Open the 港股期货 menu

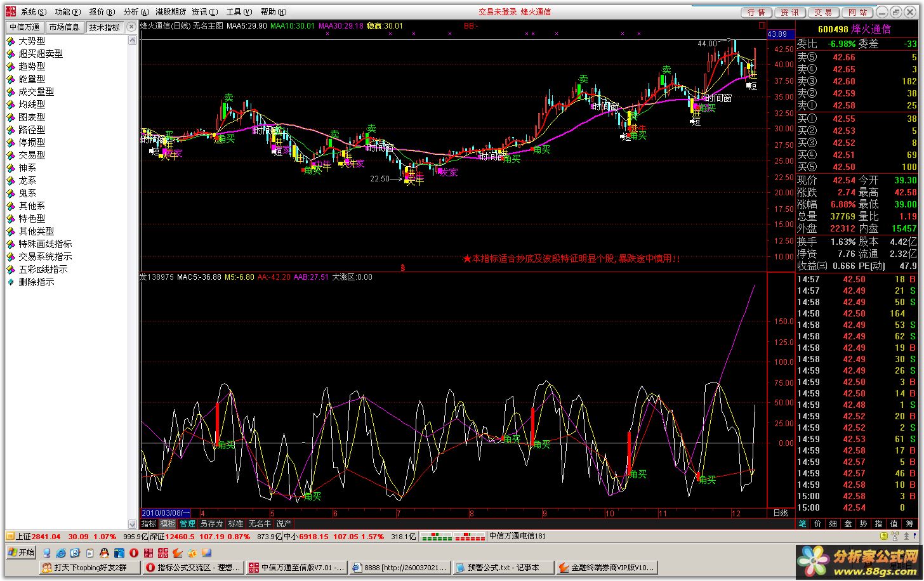(x=171, y=12)
